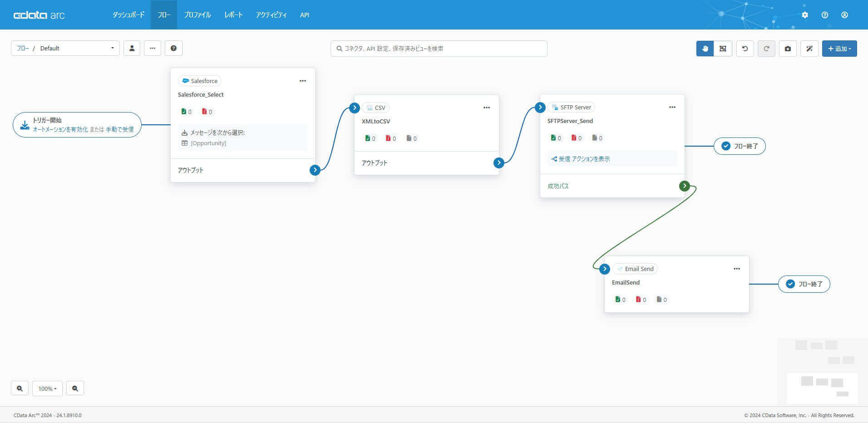Enable the pan hand tool
The width and height of the screenshot is (868, 423).
pyautogui.click(x=705, y=49)
